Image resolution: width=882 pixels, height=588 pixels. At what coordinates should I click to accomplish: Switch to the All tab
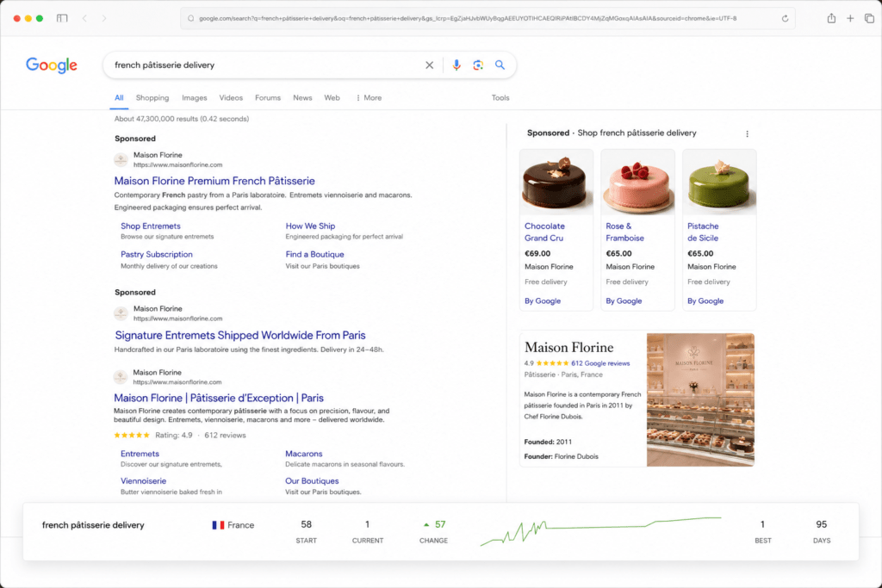point(119,98)
